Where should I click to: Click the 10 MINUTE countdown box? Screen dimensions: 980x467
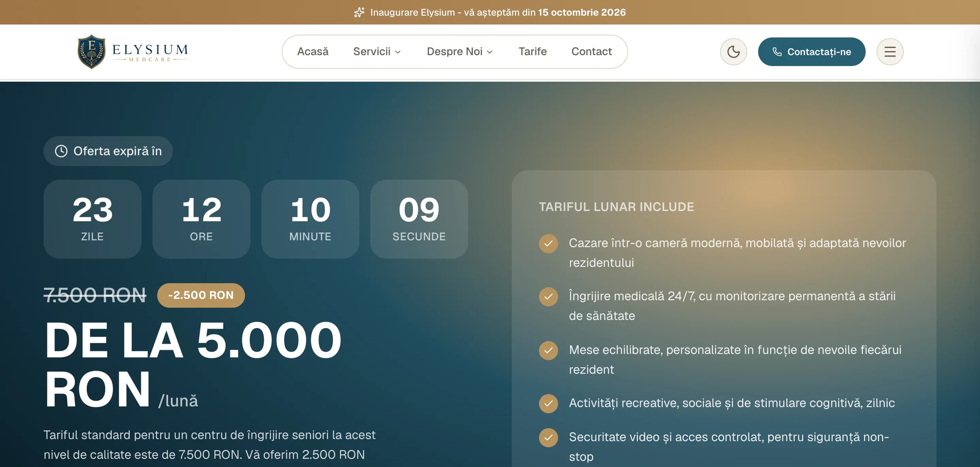(310, 219)
